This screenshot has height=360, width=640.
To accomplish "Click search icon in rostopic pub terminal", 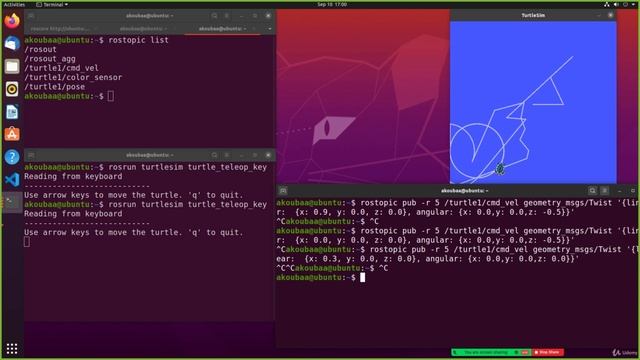I will click(x=592, y=191).
